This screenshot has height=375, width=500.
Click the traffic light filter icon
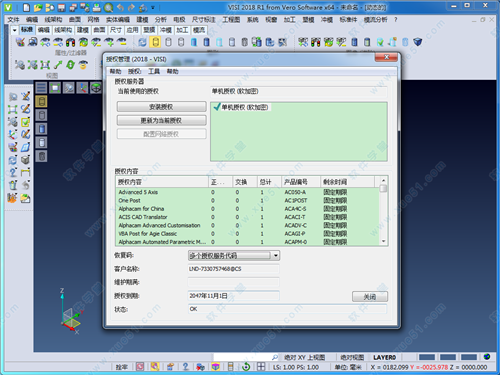tap(70, 42)
